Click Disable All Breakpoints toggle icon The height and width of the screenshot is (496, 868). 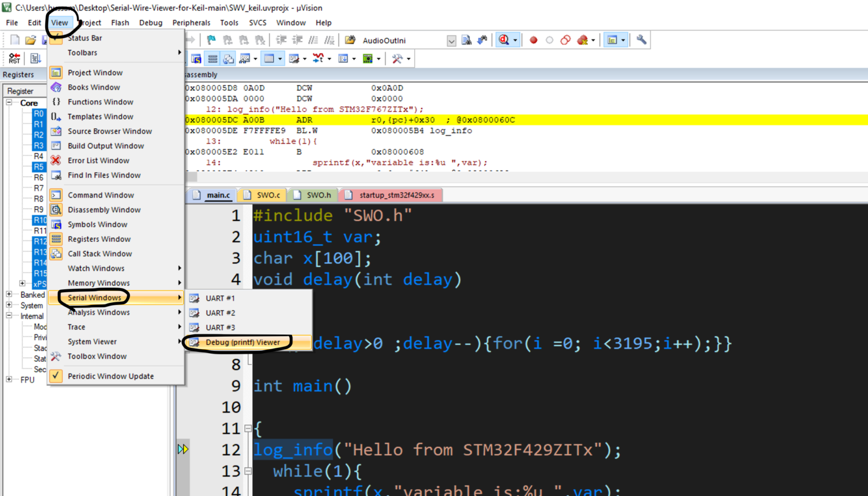pyautogui.click(x=566, y=40)
